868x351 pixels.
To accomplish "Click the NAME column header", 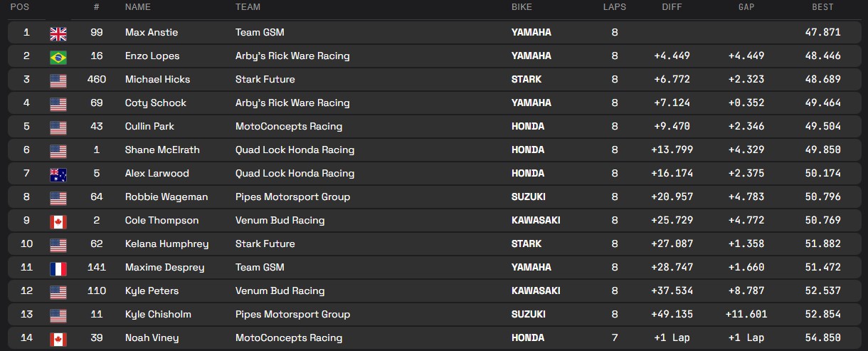I will coord(138,7).
